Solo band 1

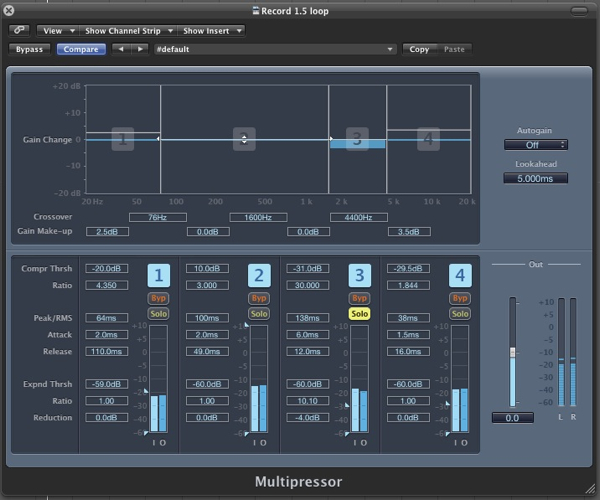(x=158, y=314)
